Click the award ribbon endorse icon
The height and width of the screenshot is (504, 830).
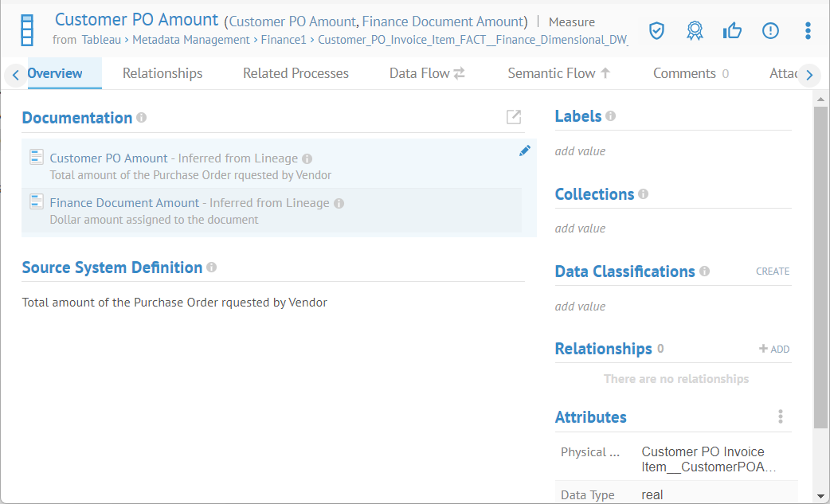tap(695, 30)
